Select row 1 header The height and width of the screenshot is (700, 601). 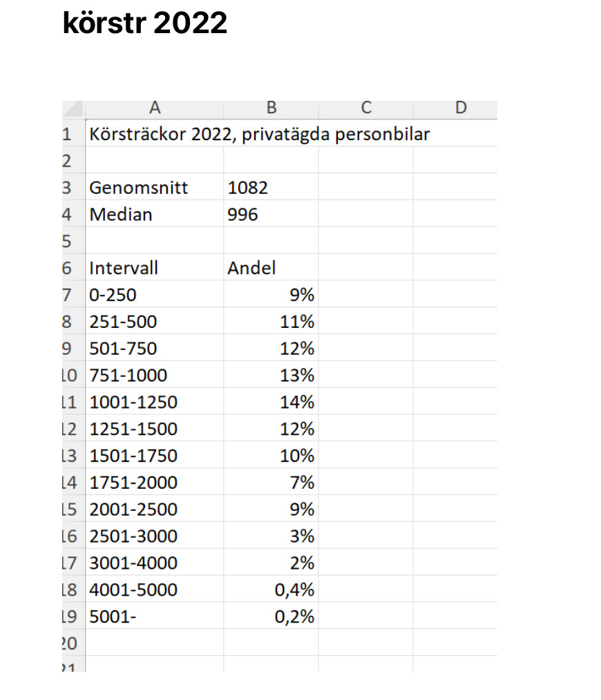click(x=68, y=134)
